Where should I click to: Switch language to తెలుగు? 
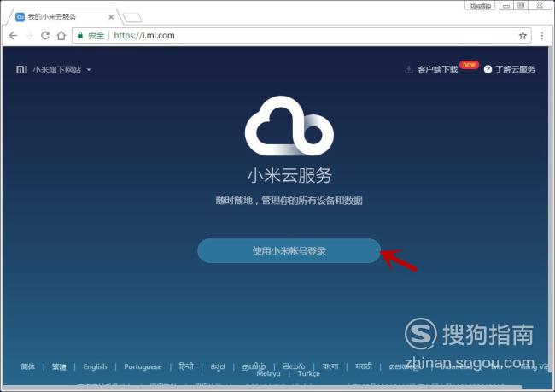(294, 366)
